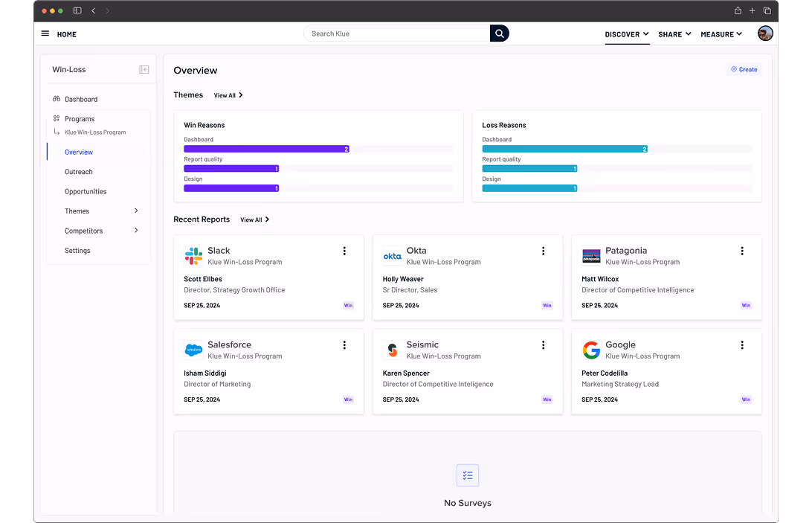This screenshot has height=523, width=812.
Task: Click Loss Reasons Design teal bar
Action: (x=529, y=188)
